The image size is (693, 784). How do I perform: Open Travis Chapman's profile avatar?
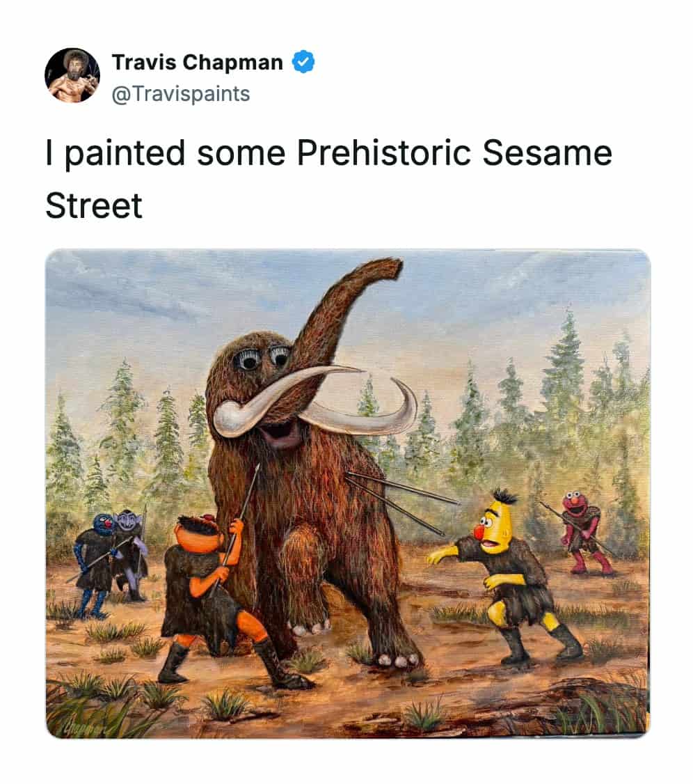pyautogui.click(x=72, y=75)
